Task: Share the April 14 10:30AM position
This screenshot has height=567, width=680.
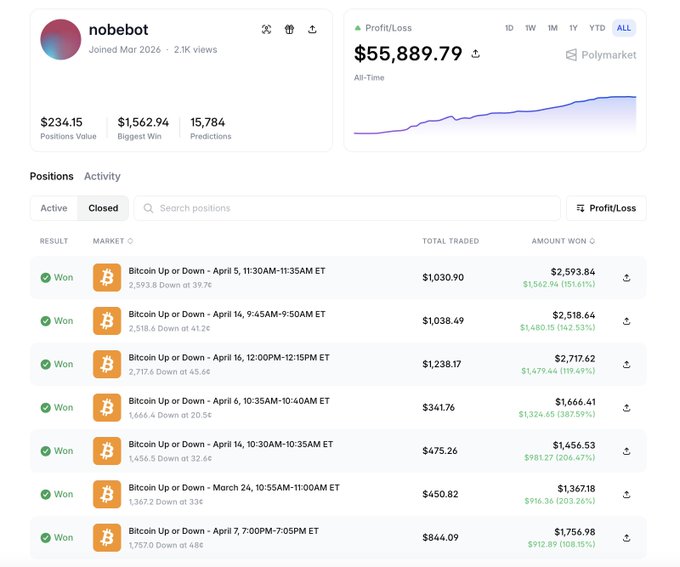Action: [x=626, y=451]
